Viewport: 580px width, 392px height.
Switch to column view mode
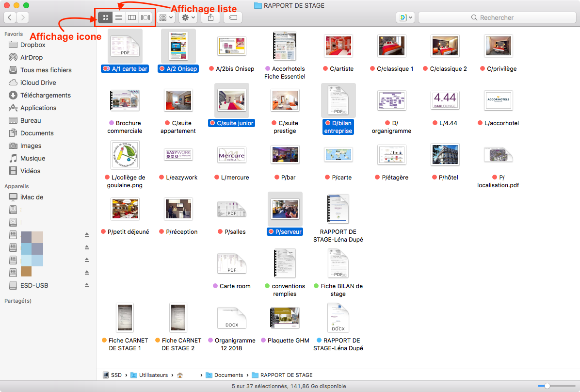click(132, 17)
